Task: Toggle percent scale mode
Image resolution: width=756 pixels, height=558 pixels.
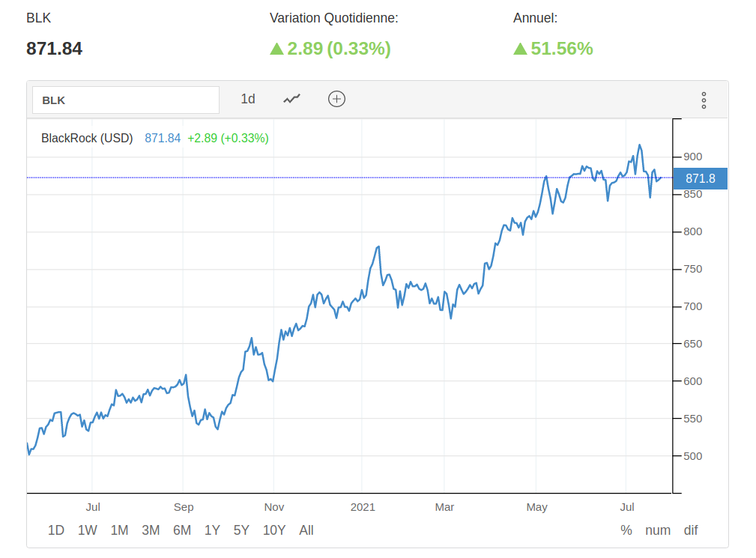Action: (626, 530)
